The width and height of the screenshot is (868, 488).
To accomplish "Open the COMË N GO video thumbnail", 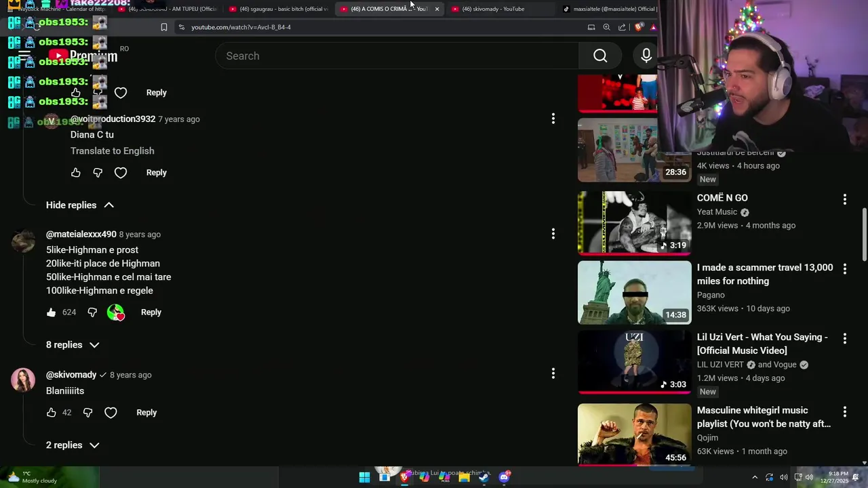I will 634,222.
